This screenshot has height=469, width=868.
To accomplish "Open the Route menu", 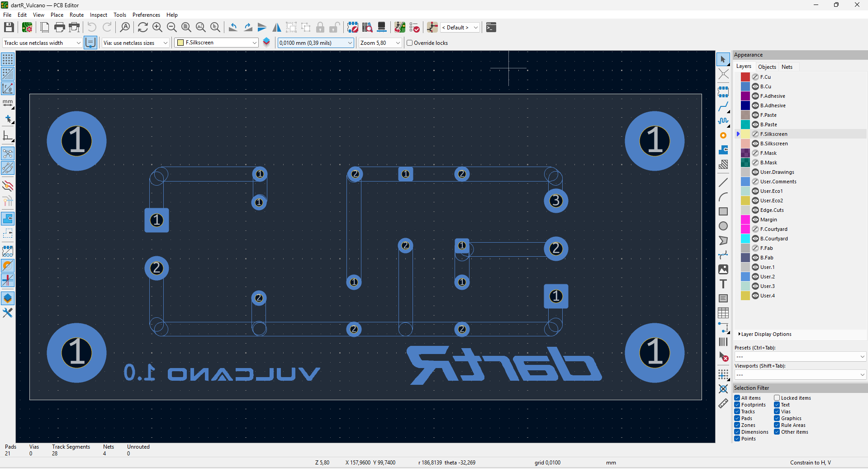I will click(76, 15).
